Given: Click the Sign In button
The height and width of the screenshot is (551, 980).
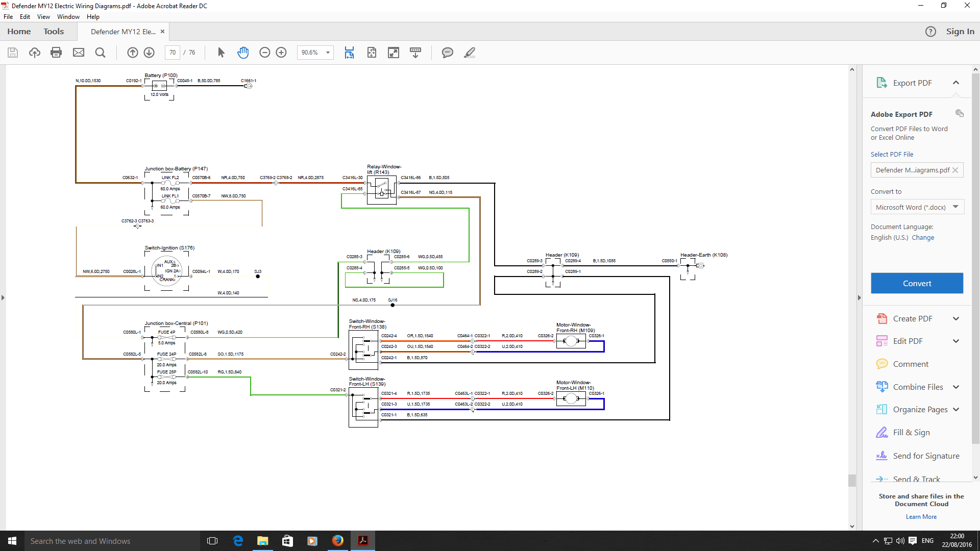Looking at the screenshot, I should [x=960, y=32].
